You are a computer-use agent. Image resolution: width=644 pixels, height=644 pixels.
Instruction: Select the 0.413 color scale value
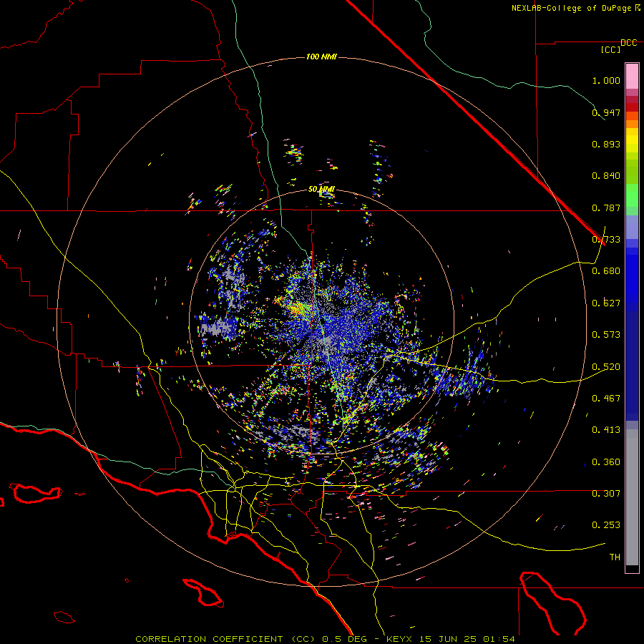pyautogui.click(x=606, y=430)
